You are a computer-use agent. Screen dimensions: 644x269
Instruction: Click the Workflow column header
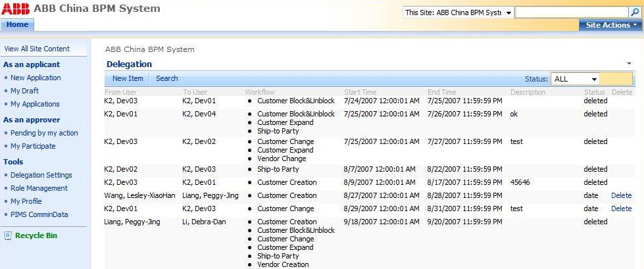[x=260, y=92]
